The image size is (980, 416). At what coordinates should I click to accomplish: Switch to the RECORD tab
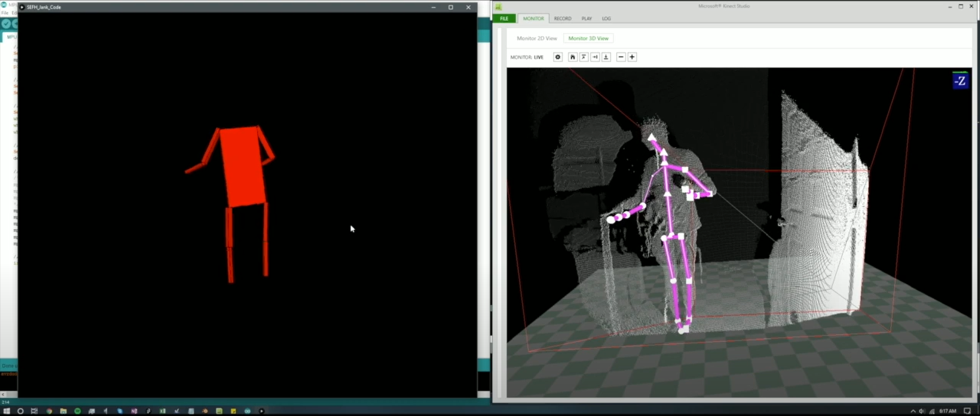[x=562, y=18]
